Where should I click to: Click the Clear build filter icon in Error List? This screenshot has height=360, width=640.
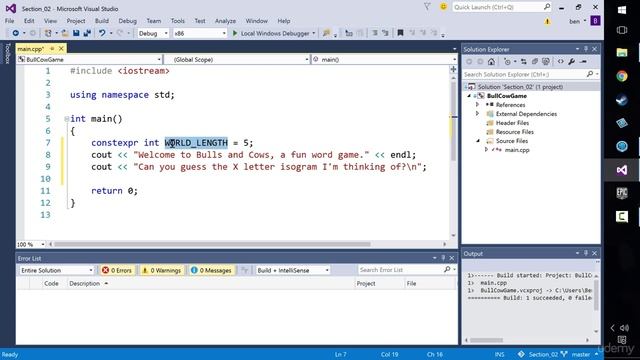point(244,270)
